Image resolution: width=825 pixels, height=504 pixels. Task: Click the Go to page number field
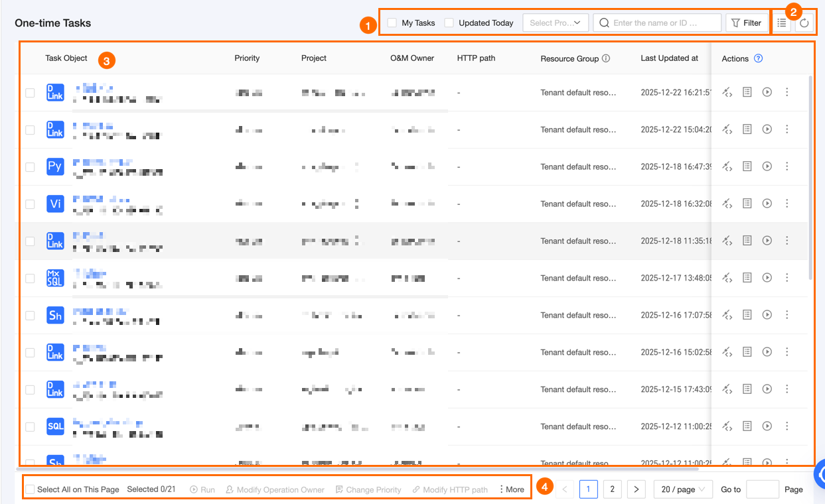(x=763, y=489)
